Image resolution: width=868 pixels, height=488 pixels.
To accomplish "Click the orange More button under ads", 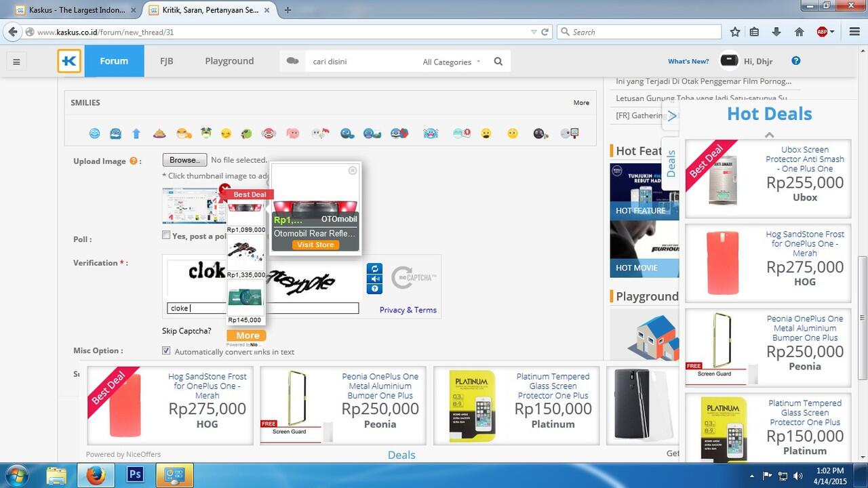I will point(246,335).
